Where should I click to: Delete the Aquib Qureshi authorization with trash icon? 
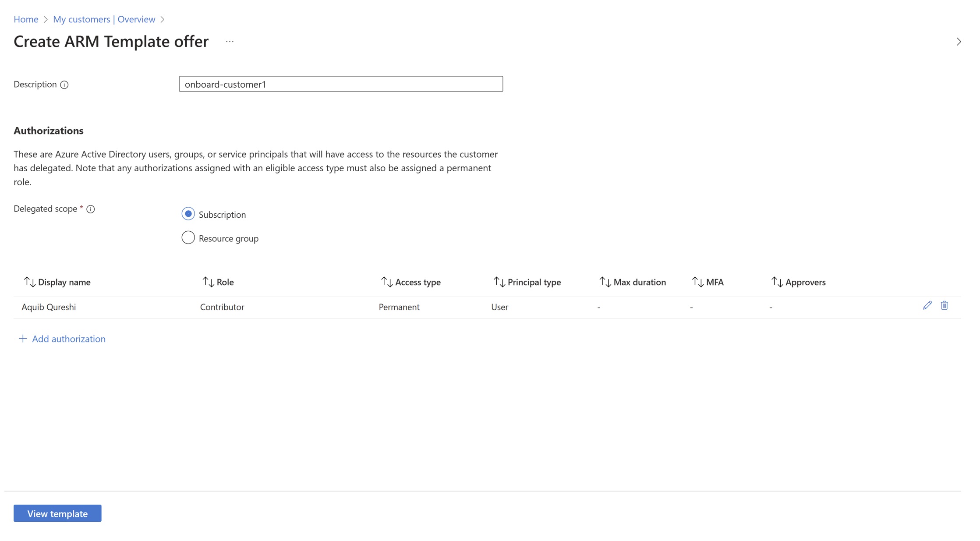coord(944,305)
